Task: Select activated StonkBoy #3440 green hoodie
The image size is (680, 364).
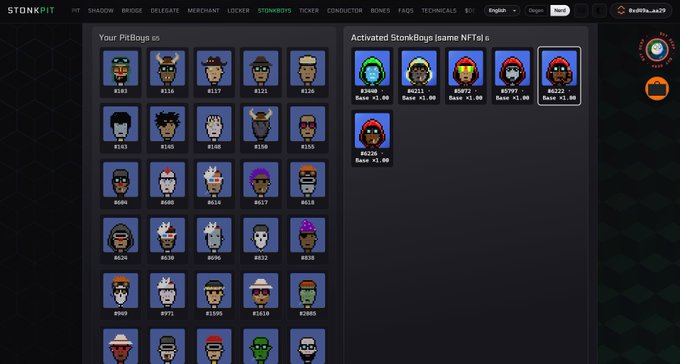Action: 372,75
